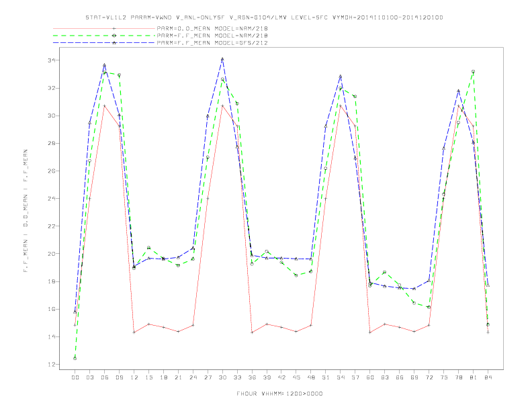The image size is (532, 411).
Task: Click y-axis tick label 26
Action: tap(52, 171)
